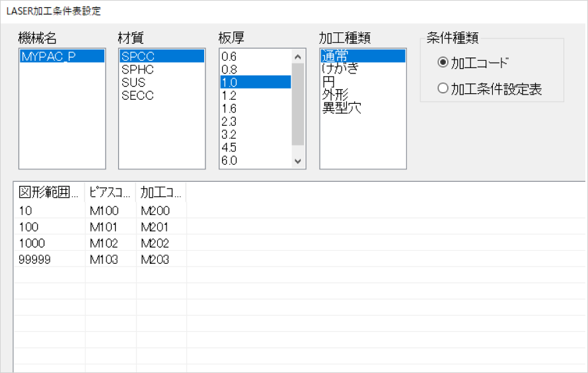Image resolution: width=588 pixels, height=373 pixels.
Task: Click the 加工コード column header in the table
Action: [161, 192]
